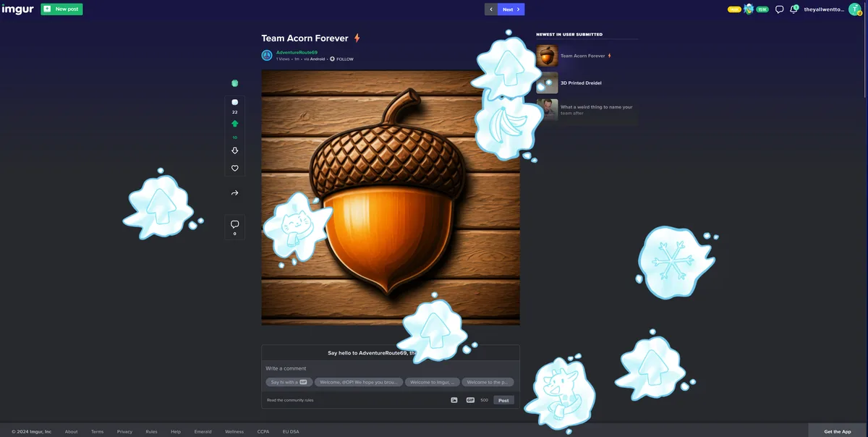Viewport: 868px width, 437px height.
Task: Favorite the post with the heart
Action: 234,168
